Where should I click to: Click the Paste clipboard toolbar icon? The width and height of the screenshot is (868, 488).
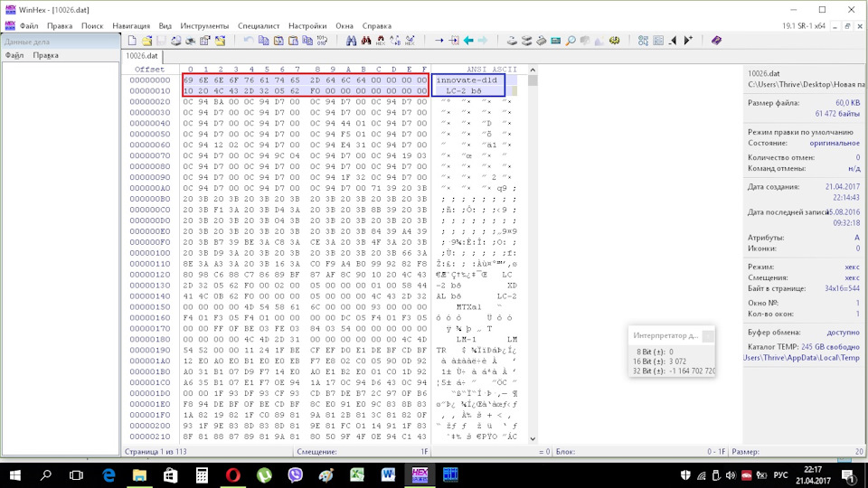293,41
